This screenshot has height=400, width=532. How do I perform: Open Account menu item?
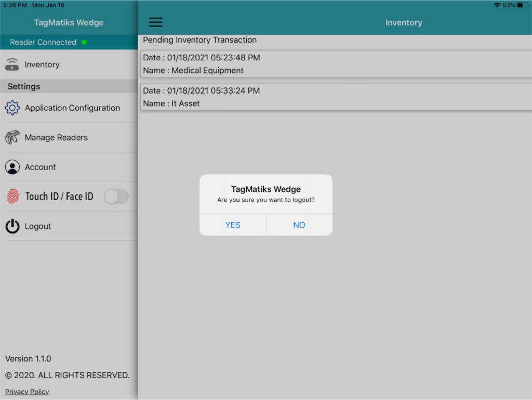pos(69,167)
